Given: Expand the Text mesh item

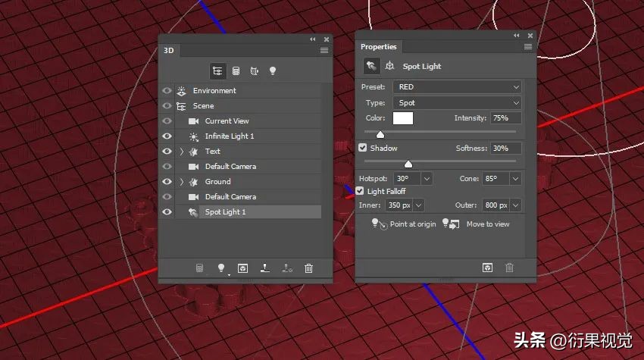Looking at the screenshot, I should 181,152.
